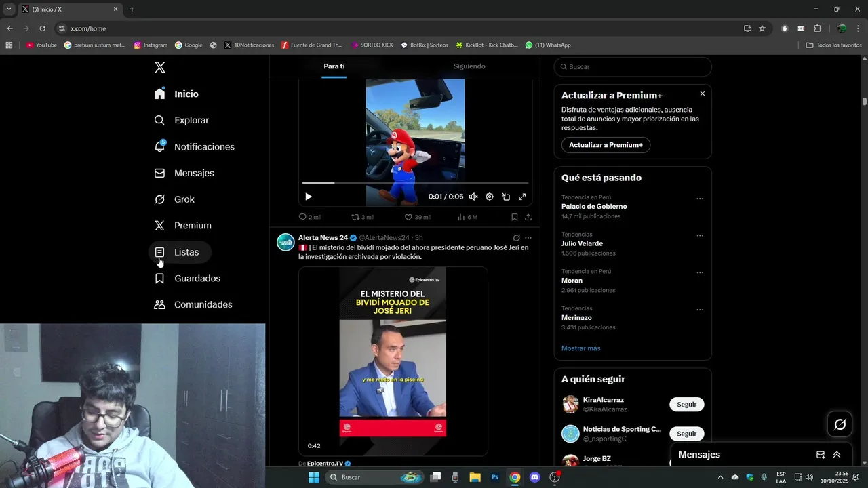Open YouTube bookmark in bookmarks bar
The height and width of the screenshot is (488, 868).
41,45
